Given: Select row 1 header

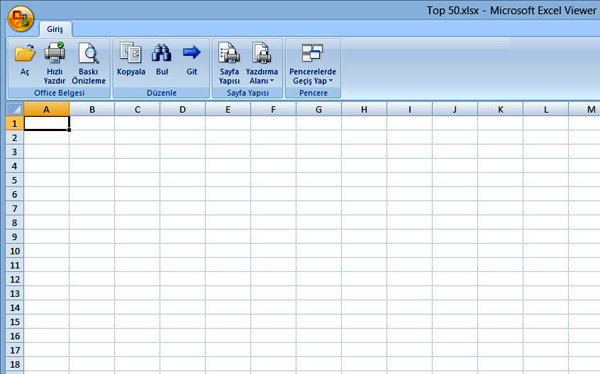Looking at the screenshot, I should (x=15, y=123).
